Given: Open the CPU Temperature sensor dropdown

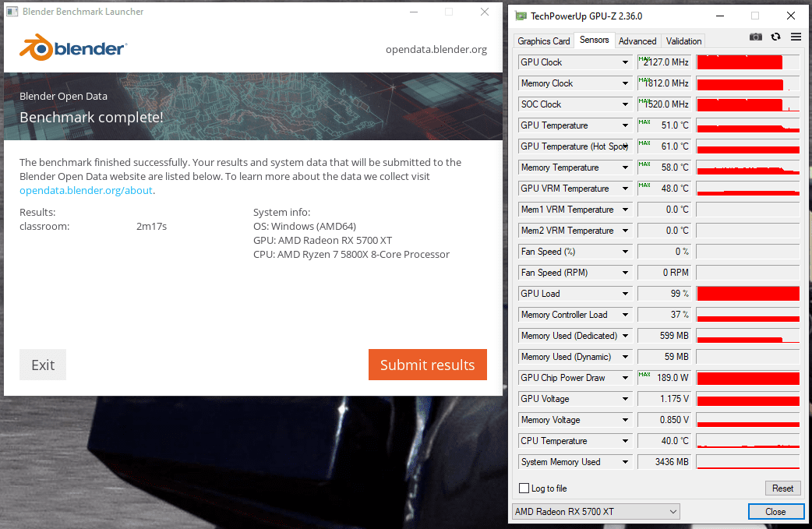Looking at the screenshot, I should 625,441.
